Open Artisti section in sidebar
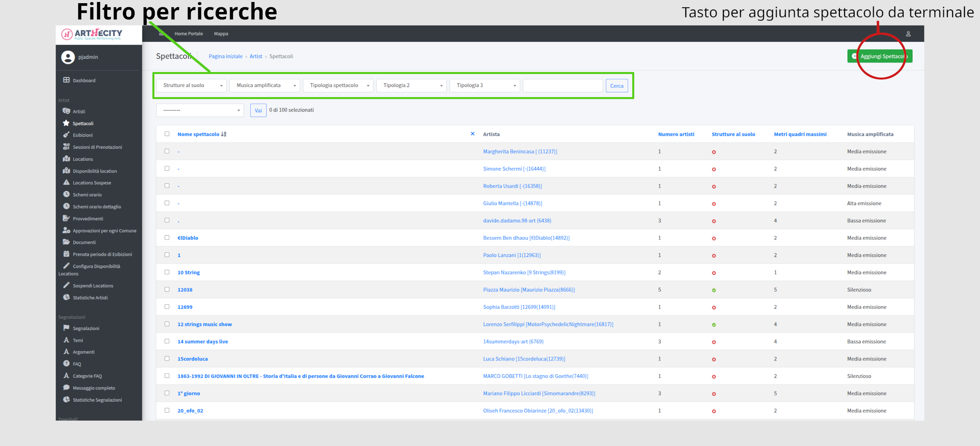The image size is (980, 446). point(79,111)
